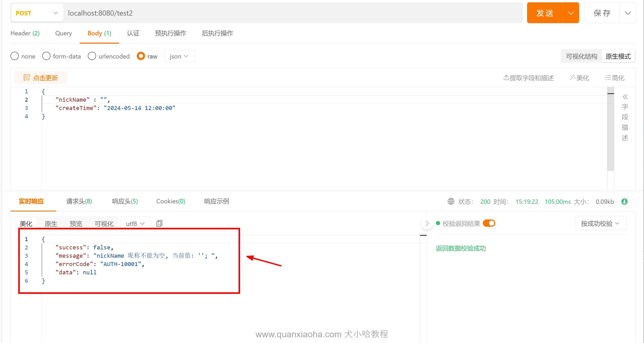
Task: Click the globe network icon beside 状态
Action: click(x=451, y=202)
